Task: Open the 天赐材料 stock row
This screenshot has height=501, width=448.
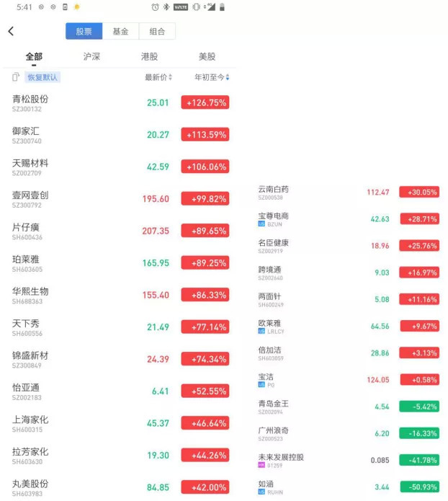Action: (x=120, y=167)
